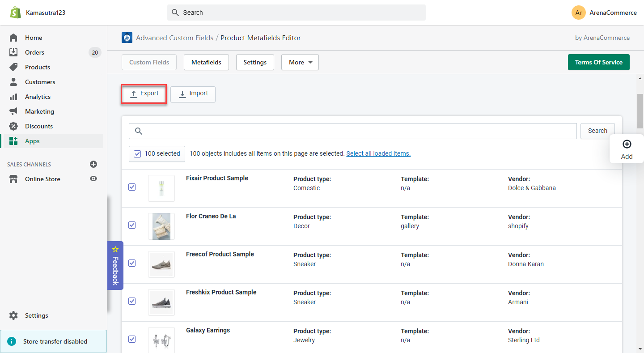644x353 pixels.
Task: Open the Custom Fields tab
Action: click(x=149, y=62)
